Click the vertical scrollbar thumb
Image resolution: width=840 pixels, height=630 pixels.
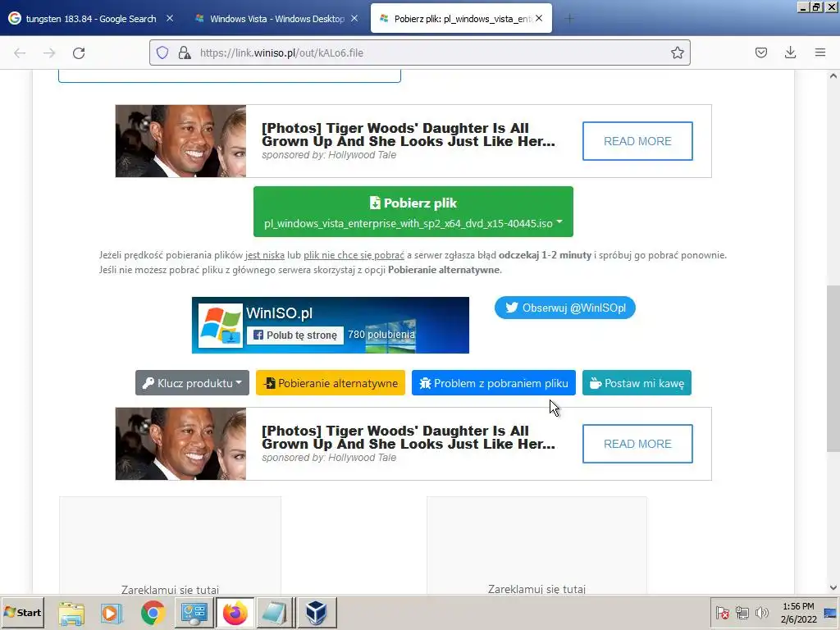coord(833,368)
